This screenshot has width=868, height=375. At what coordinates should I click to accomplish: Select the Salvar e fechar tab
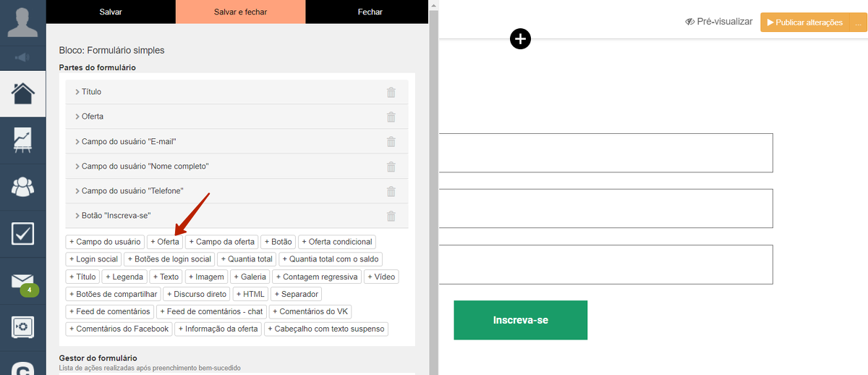tap(240, 12)
